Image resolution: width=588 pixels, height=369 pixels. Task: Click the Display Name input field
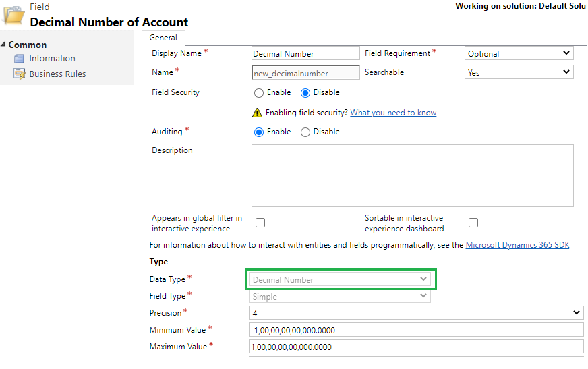tap(305, 53)
